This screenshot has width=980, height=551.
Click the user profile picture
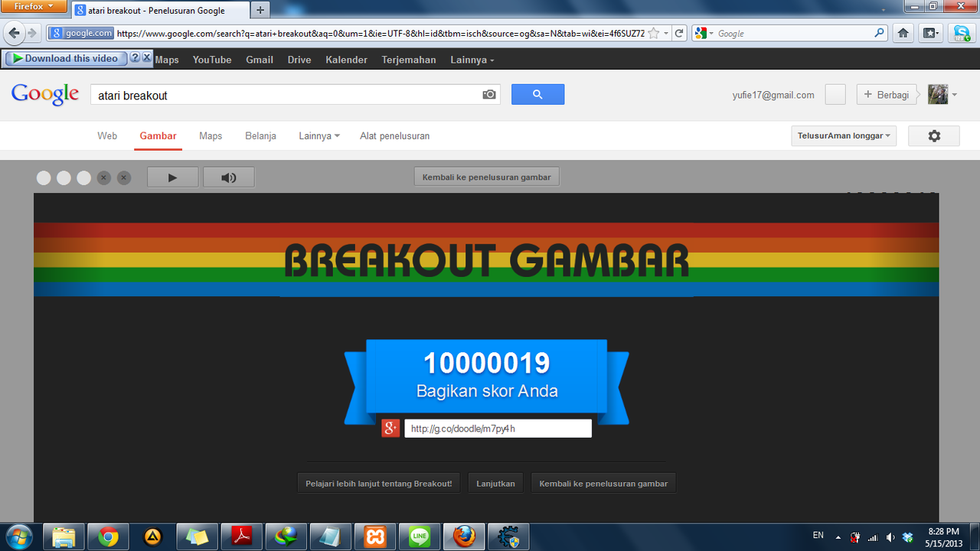tap(938, 94)
